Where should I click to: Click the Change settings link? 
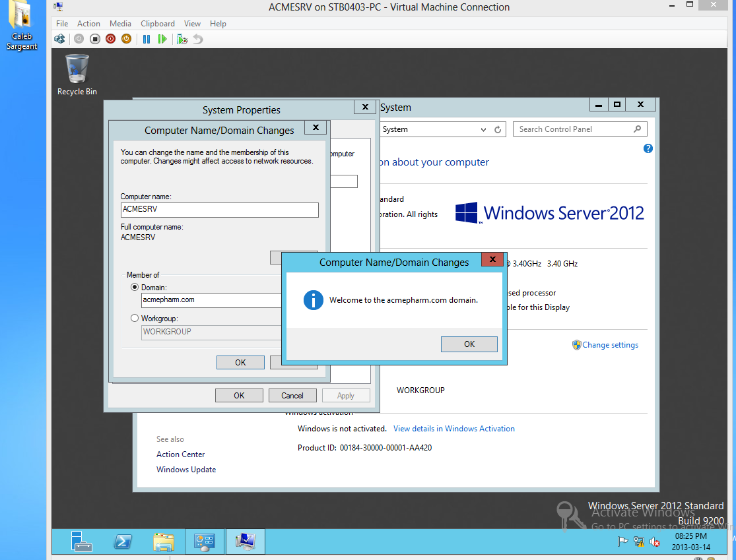coord(610,345)
